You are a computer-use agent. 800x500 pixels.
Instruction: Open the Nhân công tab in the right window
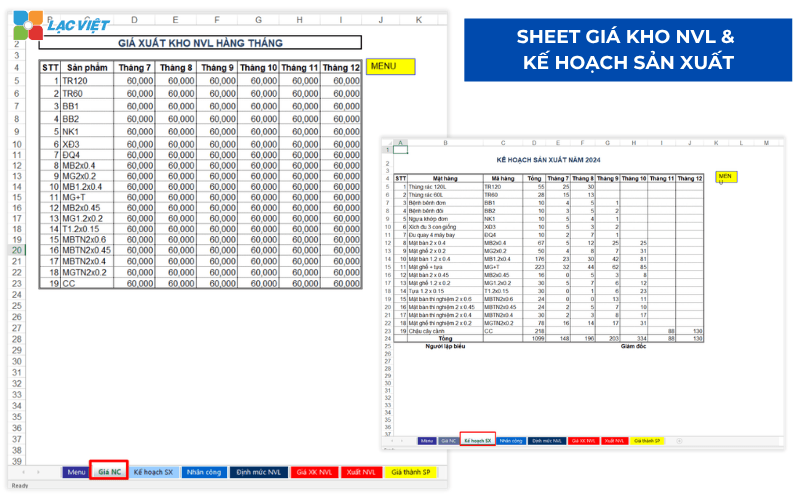click(x=511, y=441)
